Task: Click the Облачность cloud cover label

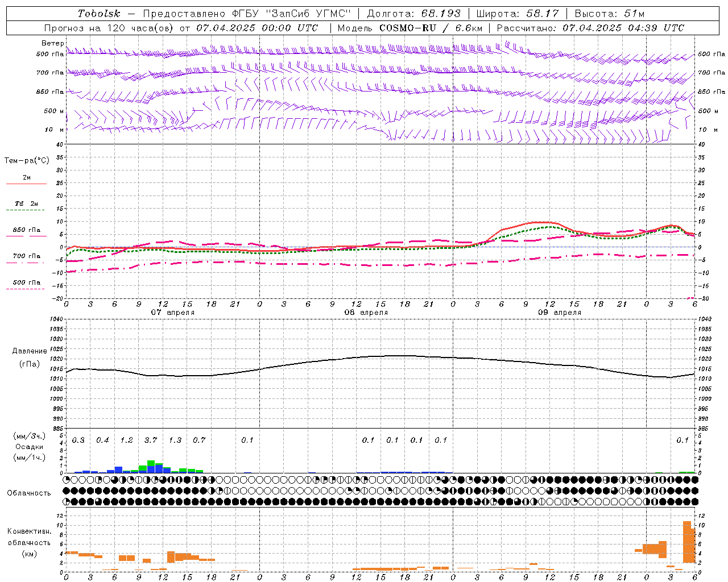Action: pyautogui.click(x=29, y=493)
